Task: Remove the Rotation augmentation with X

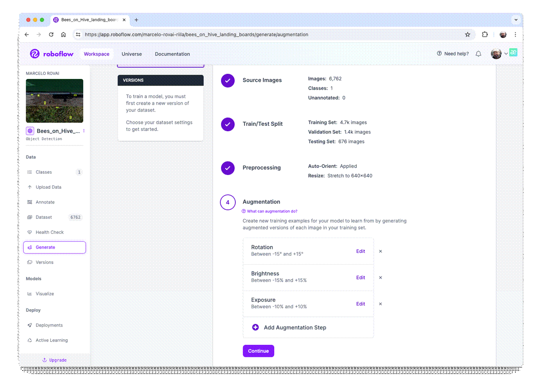Action: pos(380,251)
